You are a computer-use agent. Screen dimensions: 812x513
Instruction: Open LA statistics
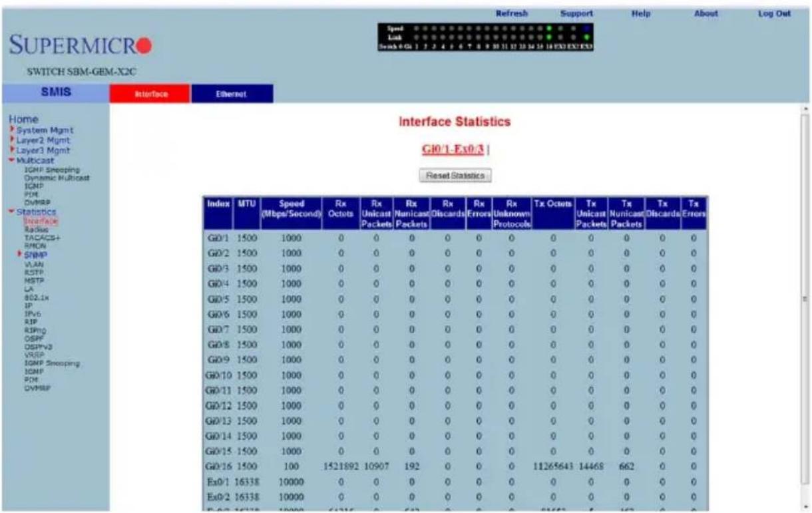(x=29, y=288)
